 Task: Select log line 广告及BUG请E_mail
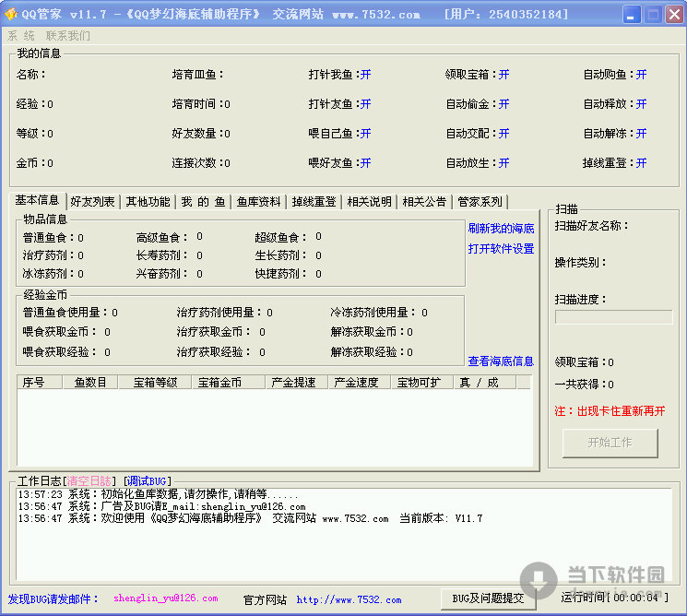(x=161, y=506)
